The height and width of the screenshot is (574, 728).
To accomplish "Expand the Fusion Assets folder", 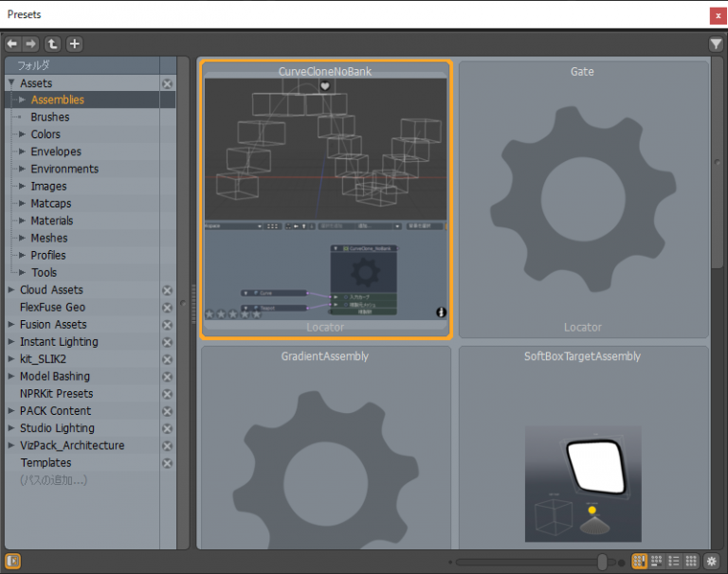I will 11,325.
